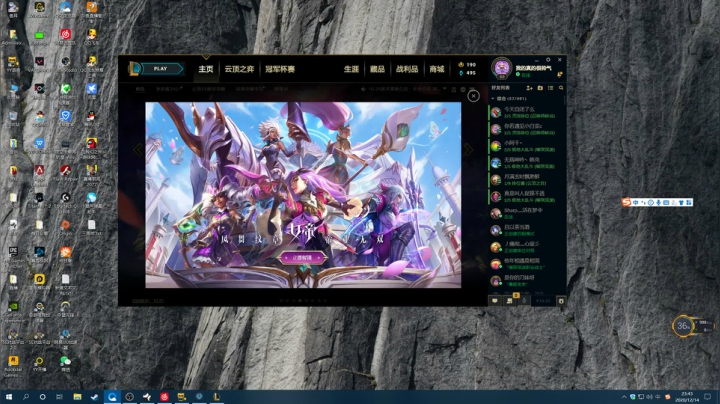The height and width of the screenshot is (404, 720).
Task: Switch to the 云顶之弈 tab
Action: 239,69
